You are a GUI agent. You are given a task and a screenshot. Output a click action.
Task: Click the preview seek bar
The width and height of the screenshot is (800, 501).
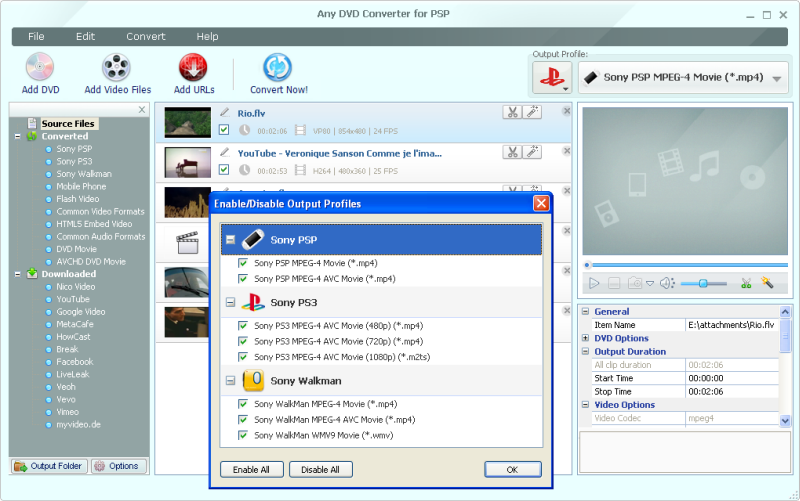coord(686,265)
